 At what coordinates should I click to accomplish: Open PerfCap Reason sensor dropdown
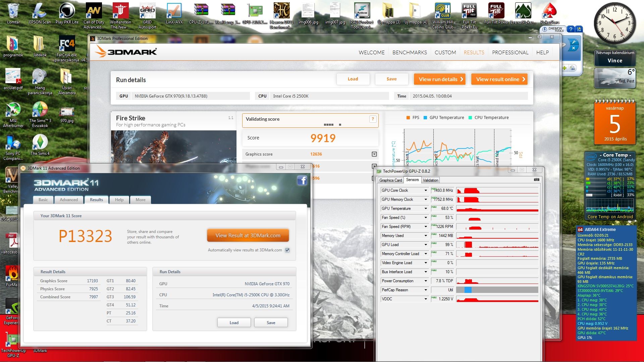[426, 290]
